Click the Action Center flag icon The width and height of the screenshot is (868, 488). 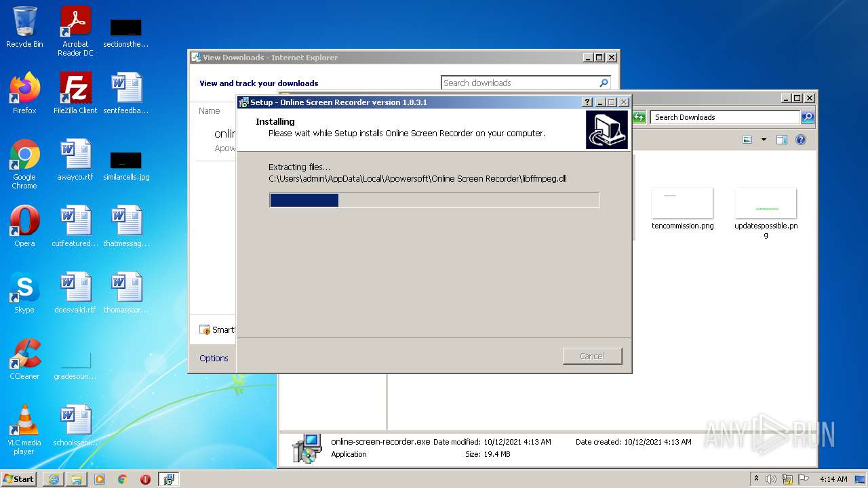[x=804, y=479]
